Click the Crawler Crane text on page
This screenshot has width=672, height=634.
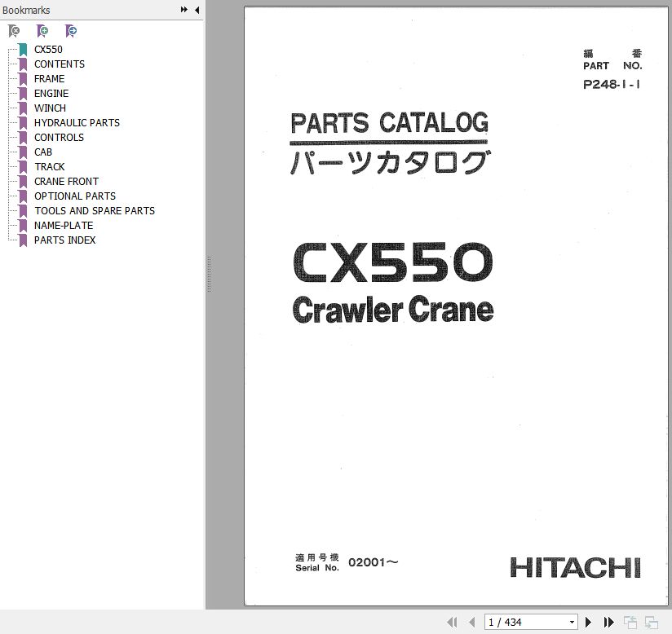pos(393,310)
